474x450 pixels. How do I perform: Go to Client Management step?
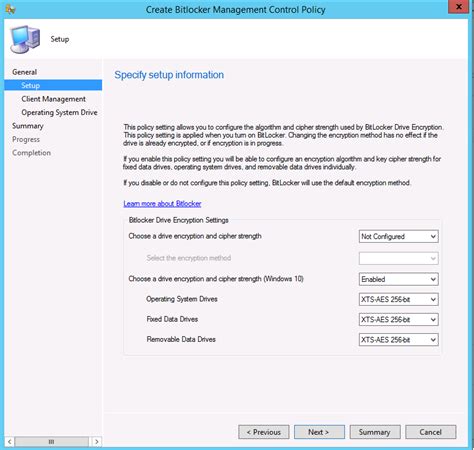(53, 99)
